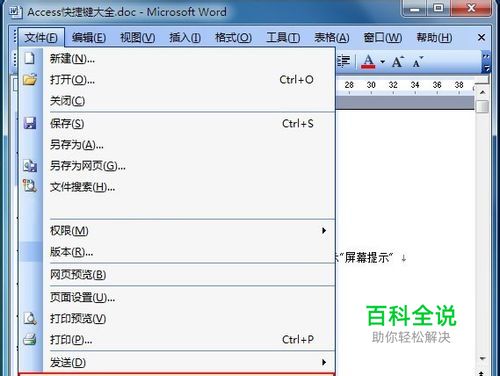This screenshot has height=376, width=500.
Task: Choose 另存为网页(G)... menu entry
Action: [x=177, y=166]
